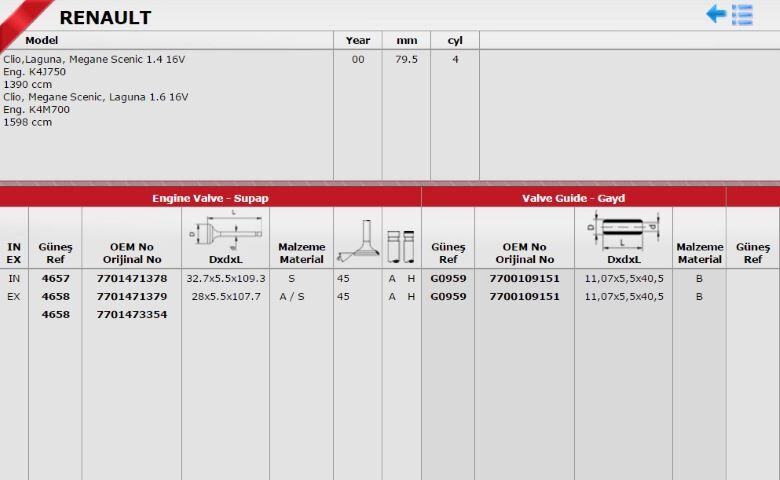This screenshot has width=780, height=480.
Task: Click the rightmost Güneş Ref header
Action: click(x=753, y=253)
